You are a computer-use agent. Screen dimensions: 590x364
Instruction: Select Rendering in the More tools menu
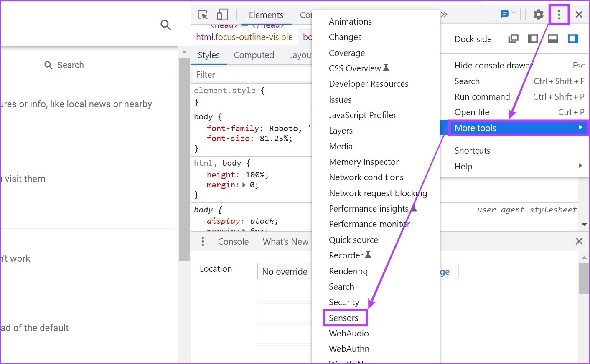pyautogui.click(x=348, y=271)
